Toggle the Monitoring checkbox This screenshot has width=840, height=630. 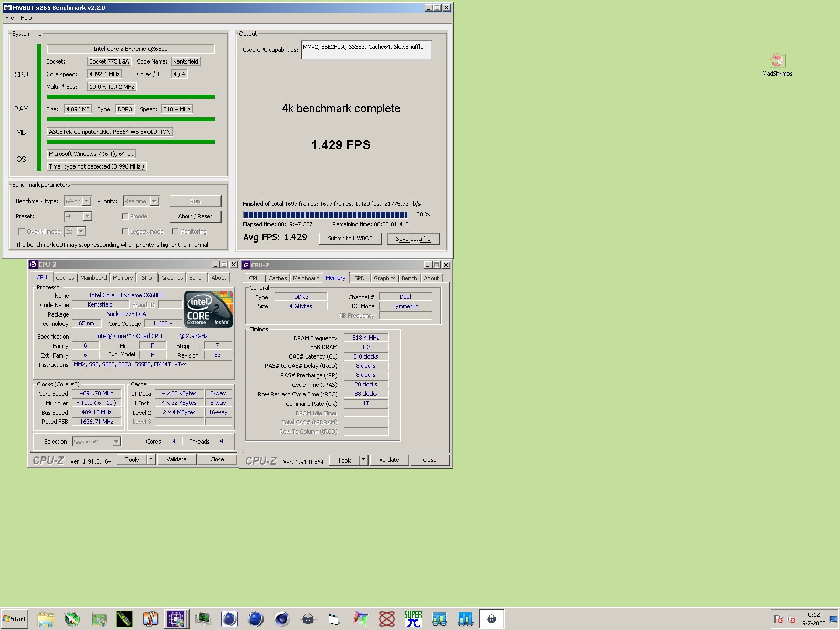coord(175,232)
